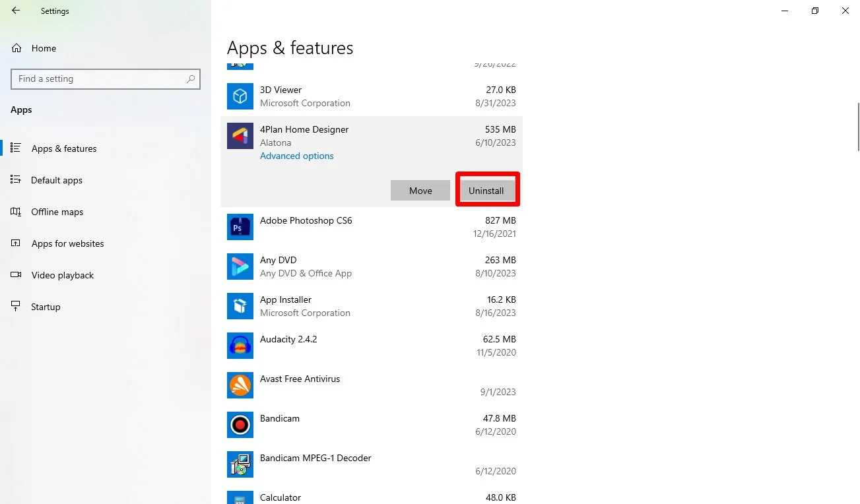Switch to Default apps section
The height and width of the screenshot is (504, 860).
57,180
